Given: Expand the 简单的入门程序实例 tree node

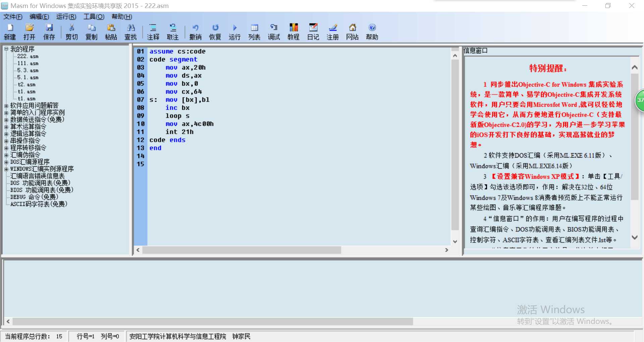Looking at the screenshot, I should click(x=6, y=113).
